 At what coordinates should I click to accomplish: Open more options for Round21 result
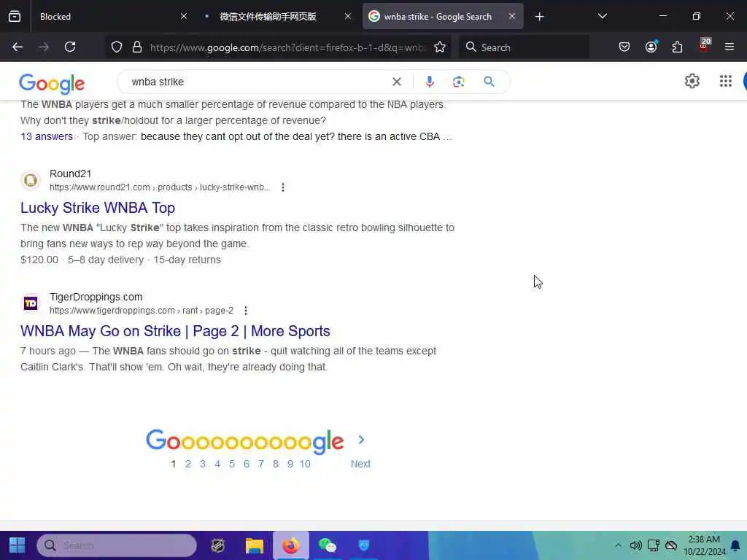tap(283, 187)
